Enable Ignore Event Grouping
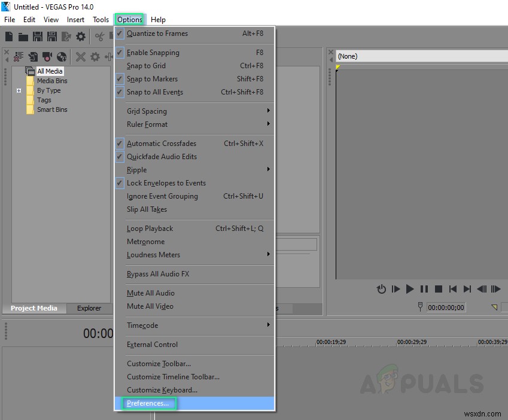The width and height of the screenshot is (508, 420). click(194, 196)
